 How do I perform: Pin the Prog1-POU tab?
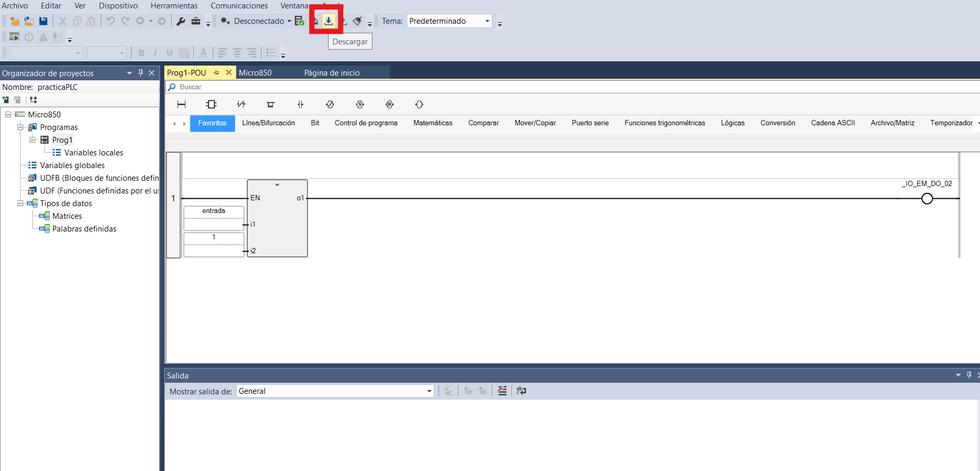(x=216, y=72)
